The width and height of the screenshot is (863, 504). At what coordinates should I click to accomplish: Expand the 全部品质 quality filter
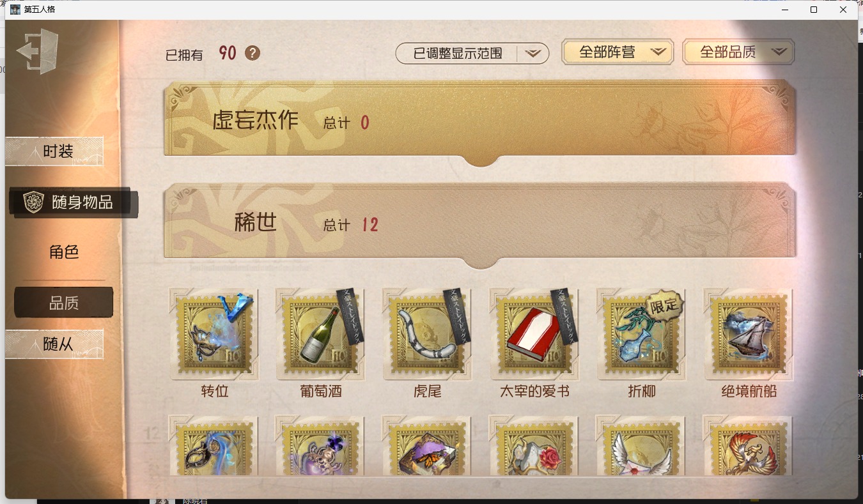point(738,52)
